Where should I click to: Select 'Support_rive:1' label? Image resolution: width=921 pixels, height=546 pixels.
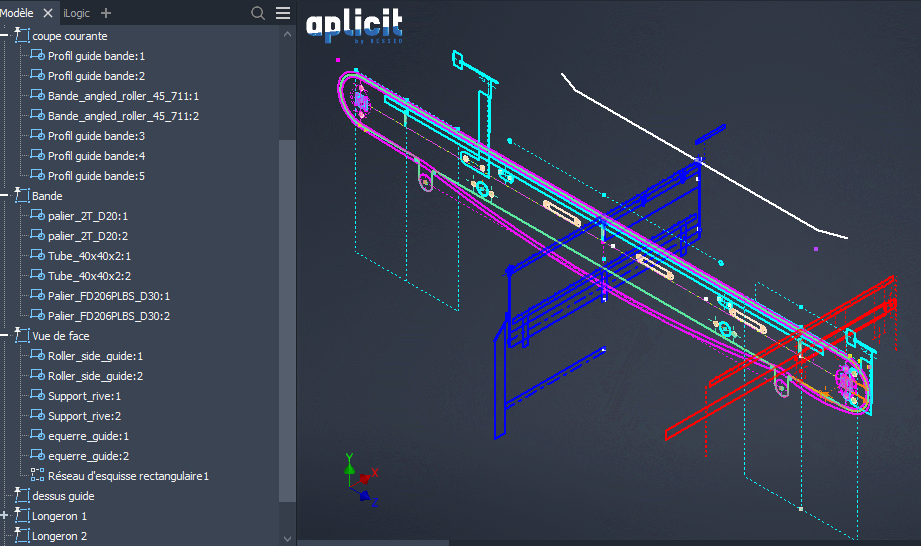pyautogui.click(x=84, y=396)
